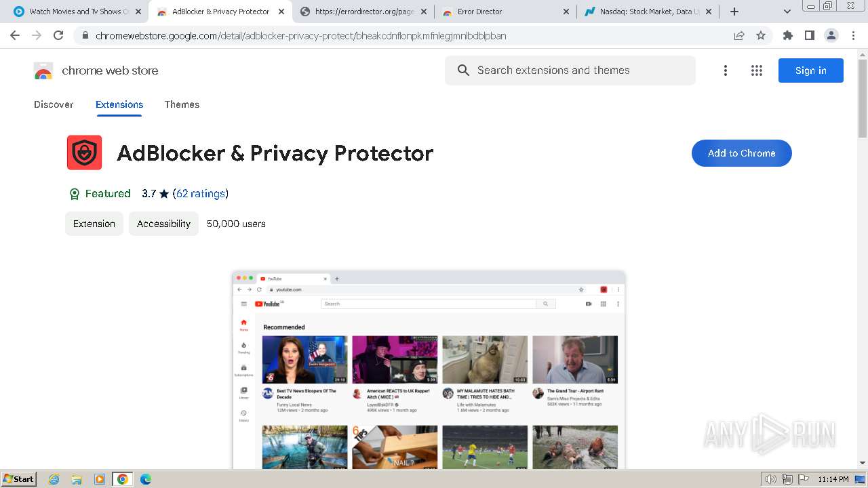Close the AdBlocker & Privacy Protector tab
This screenshot has width=868, height=488.
[281, 12]
